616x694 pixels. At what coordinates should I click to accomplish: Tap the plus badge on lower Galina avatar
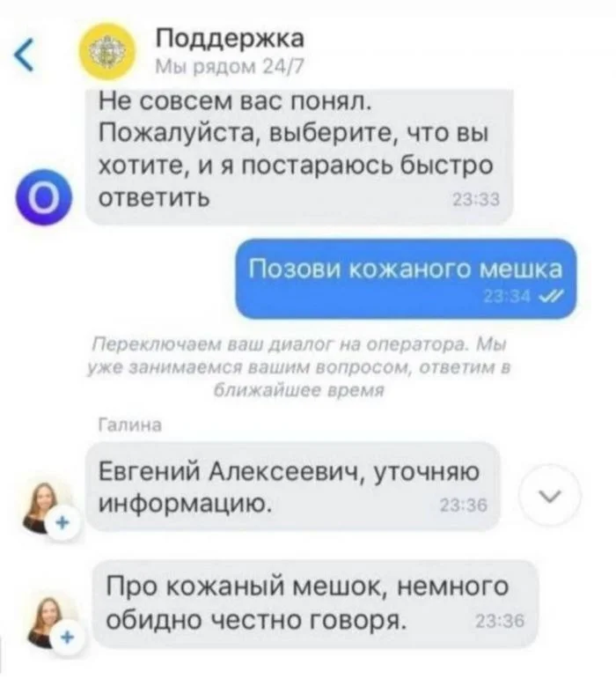coord(68,638)
